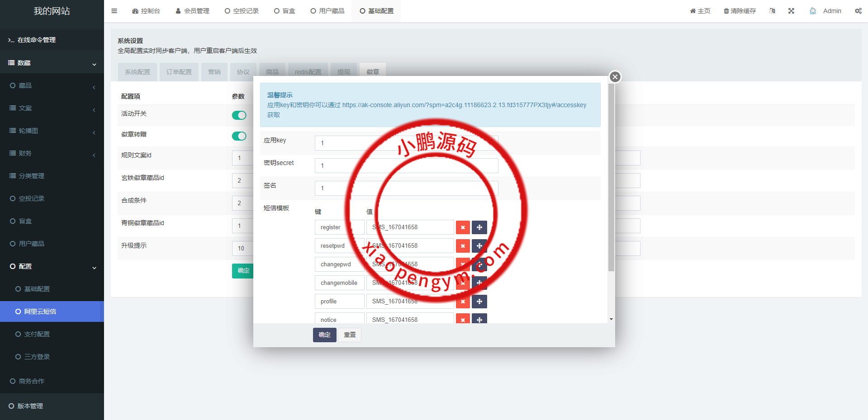Viewport: 868px width, 420px height.
Task: Click the move handle for profile row
Action: pyautogui.click(x=479, y=302)
